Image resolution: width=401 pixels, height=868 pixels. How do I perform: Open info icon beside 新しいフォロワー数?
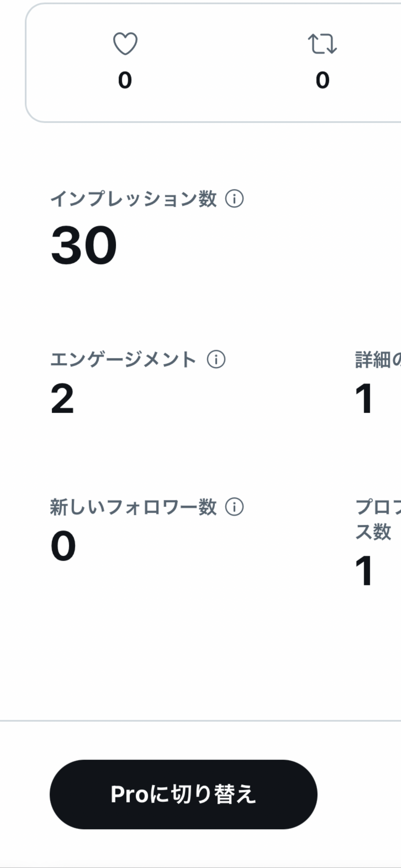[x=234, y=507]
